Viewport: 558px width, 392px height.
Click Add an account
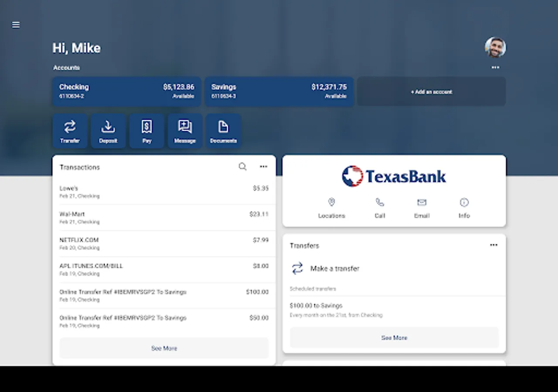click(x=432, y=91)
